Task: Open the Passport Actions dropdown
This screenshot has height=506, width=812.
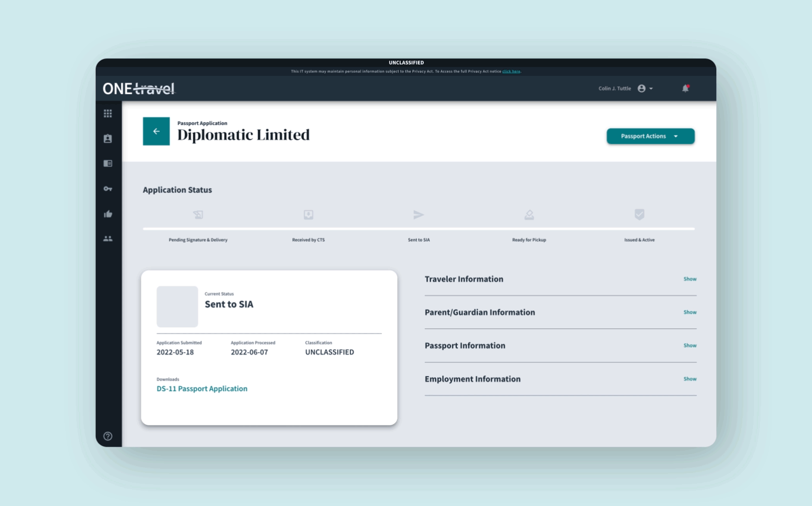Action: 650,136
